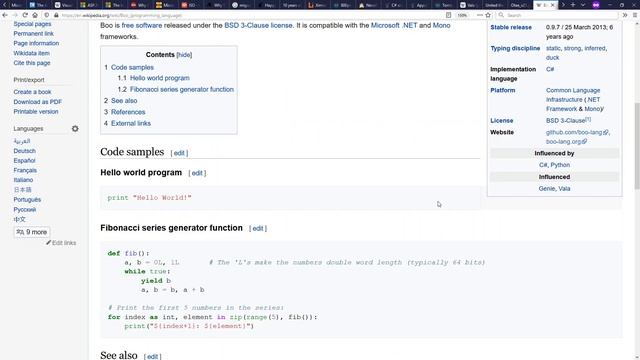Screen dimensions: 640x360
Task: Edit the See also section
Action: tap(153, 356)
